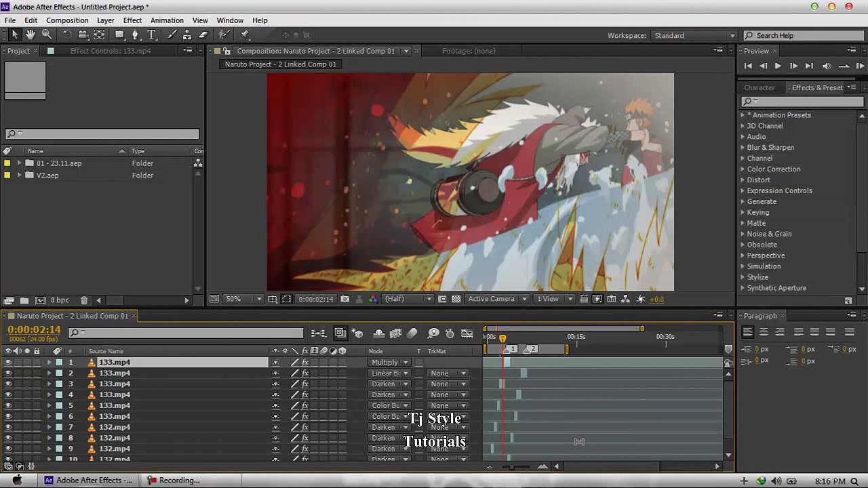
Task: Toggle visibility of layer 5
Action: click(x=8, y=406)
